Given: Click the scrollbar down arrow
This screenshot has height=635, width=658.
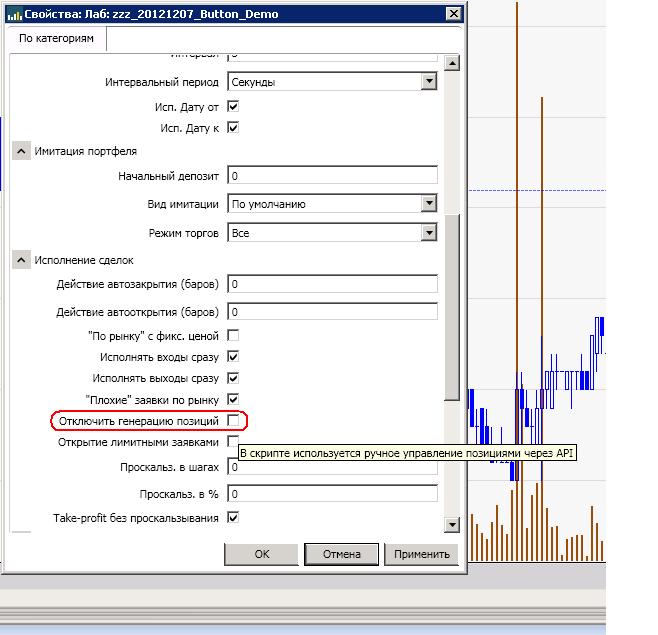Looking at the screenshot, I should point(451,525).
